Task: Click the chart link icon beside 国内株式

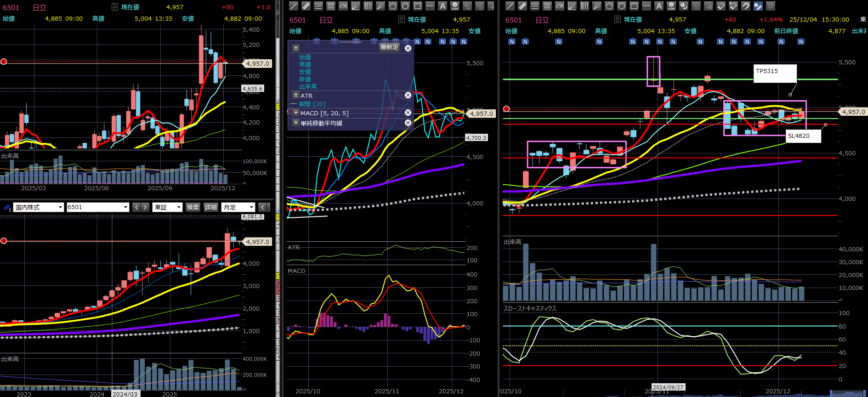Action: tap(7, 207)
